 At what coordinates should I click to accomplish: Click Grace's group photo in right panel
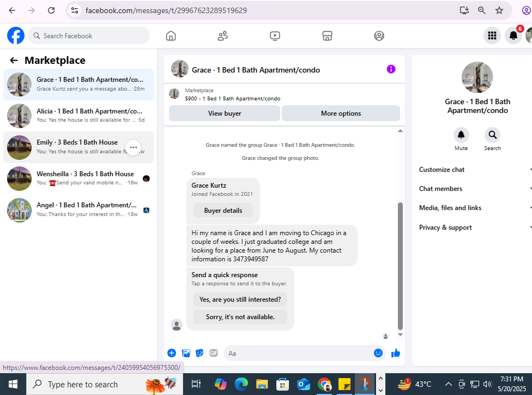tap(477, 77)
